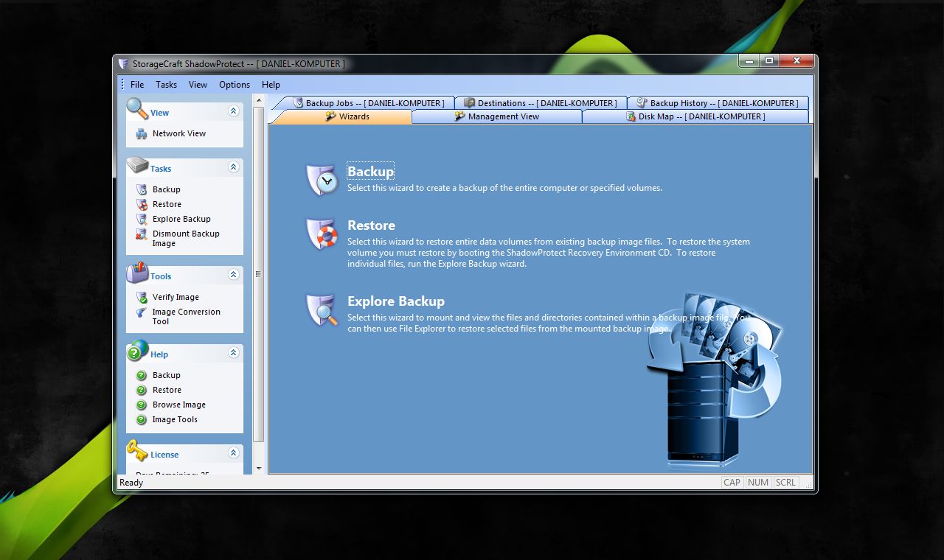Open the Tasks menu
The image size is (944, 560).
(x=166, y=85)
